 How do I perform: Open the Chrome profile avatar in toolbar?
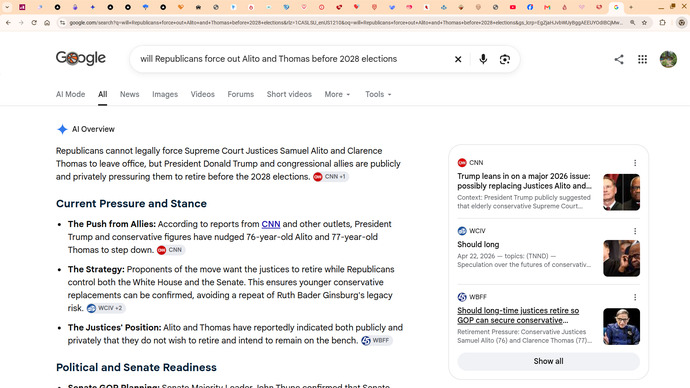click(681, 22)
